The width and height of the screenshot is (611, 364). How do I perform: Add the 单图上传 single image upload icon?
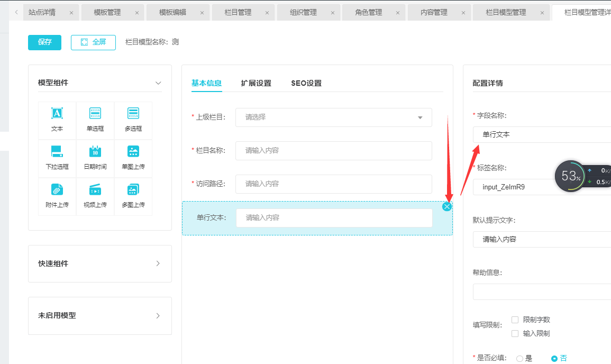133,152
